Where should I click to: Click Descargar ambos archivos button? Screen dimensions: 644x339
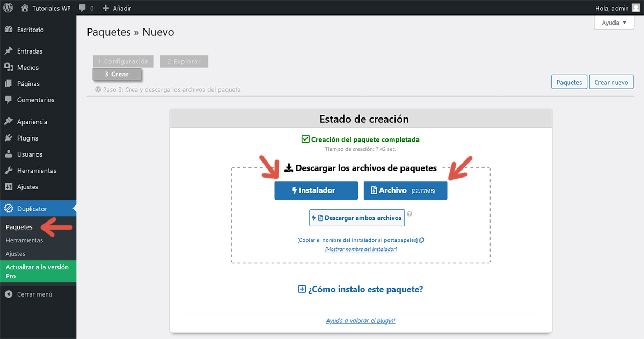(x=357, y=218)
